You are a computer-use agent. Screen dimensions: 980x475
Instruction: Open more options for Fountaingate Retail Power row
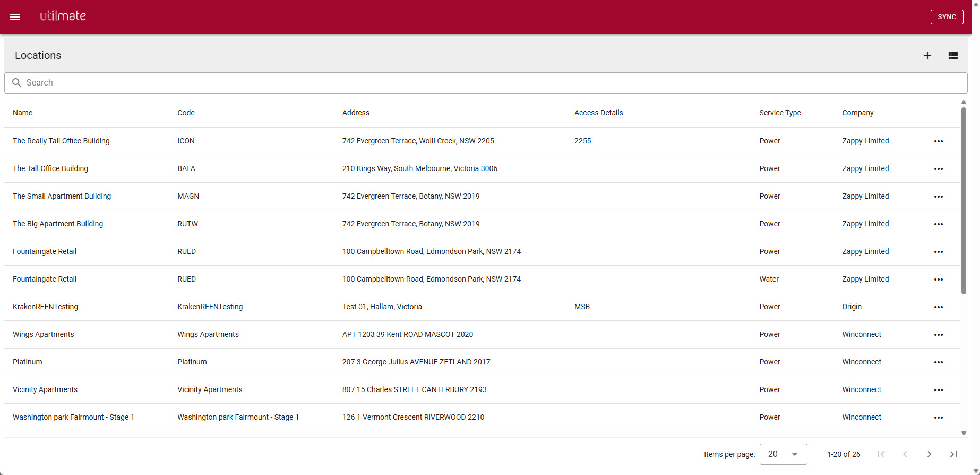(x=939, y=252)
